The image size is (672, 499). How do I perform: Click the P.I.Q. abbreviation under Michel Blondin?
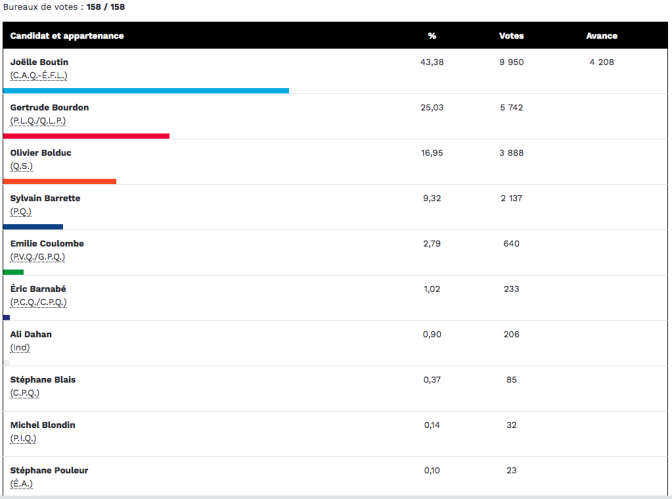point(23,439)
